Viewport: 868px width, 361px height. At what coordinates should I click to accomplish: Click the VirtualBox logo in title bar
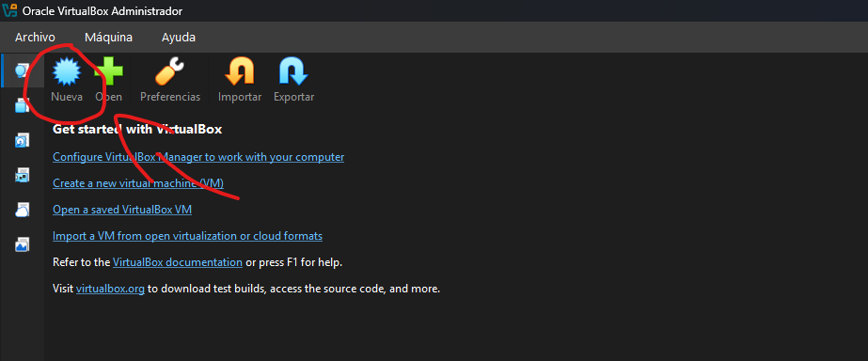[10, 10]
